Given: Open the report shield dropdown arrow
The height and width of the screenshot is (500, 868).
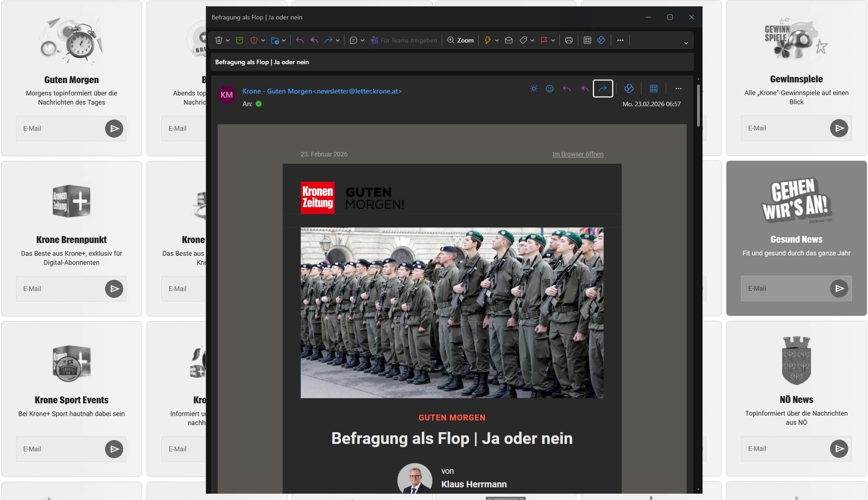Looking at the screenshot, I should pyautogui.click(x=263, y=41).
